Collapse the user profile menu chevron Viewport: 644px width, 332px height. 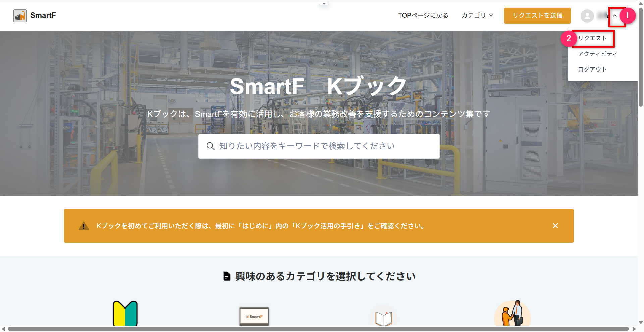[x=615, y=16]
